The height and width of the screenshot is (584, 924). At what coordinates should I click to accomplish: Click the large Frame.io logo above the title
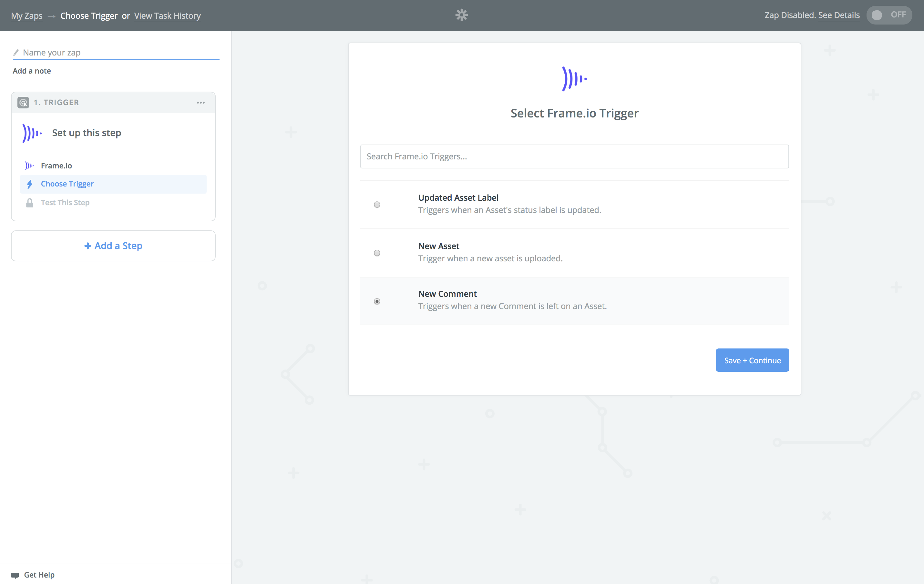click(x=574, y=79)
